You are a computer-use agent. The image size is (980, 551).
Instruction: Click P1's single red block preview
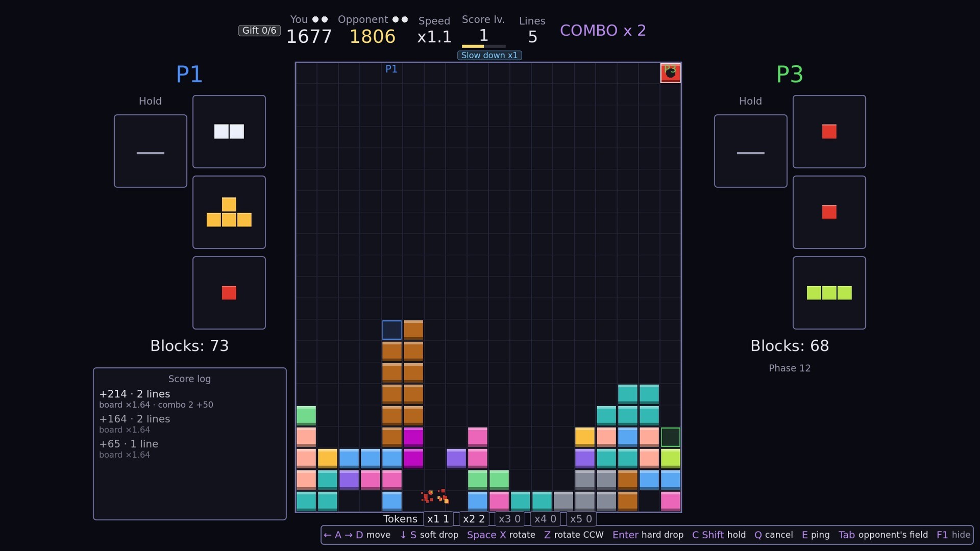tap(229, 293)
